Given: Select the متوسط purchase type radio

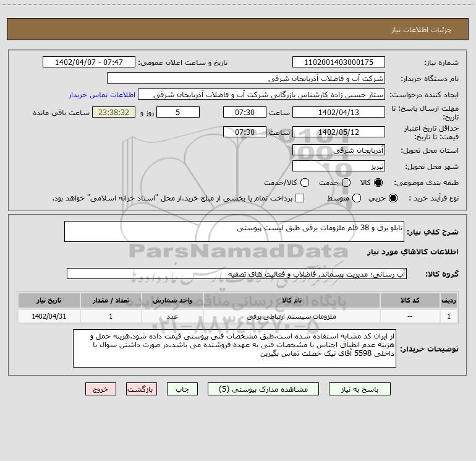Looking at the screenshot, I should [357, 198].
